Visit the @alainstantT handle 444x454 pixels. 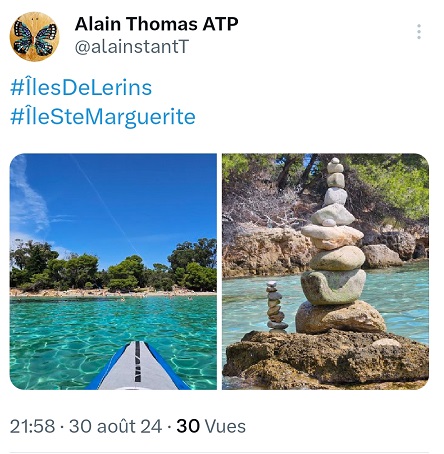tap(132, 47)
